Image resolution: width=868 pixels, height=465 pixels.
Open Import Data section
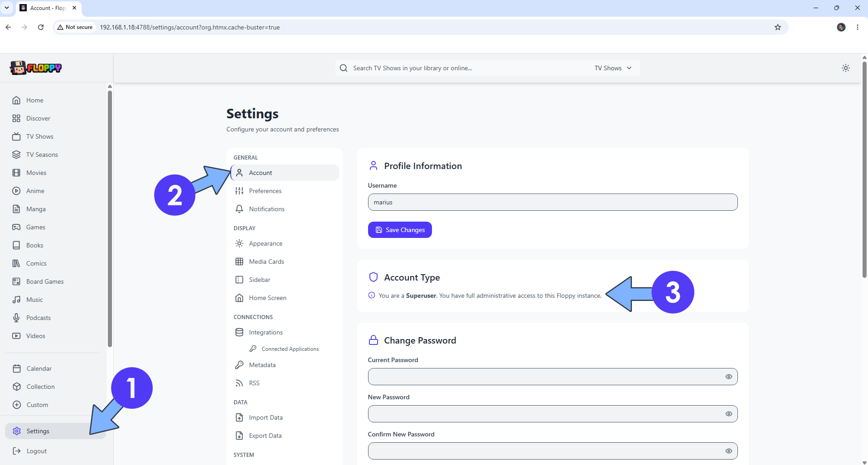tap(285, 417)
